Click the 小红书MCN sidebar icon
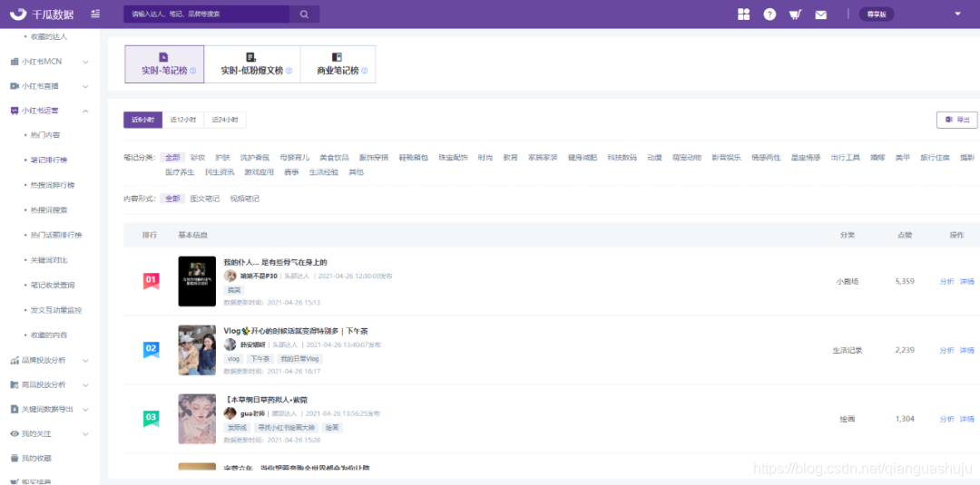Image resolution: width=980 pixels, height=485 pixels. [x=15, y=61]
